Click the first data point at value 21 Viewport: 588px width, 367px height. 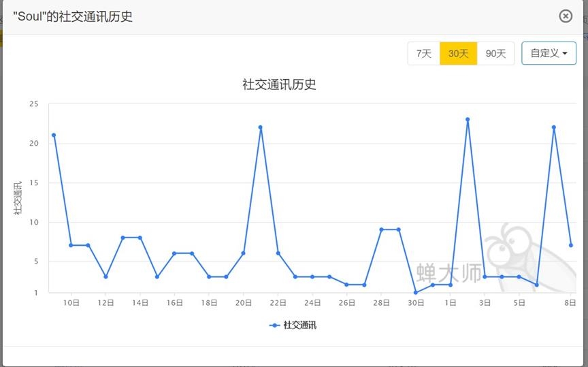(54, 135)
